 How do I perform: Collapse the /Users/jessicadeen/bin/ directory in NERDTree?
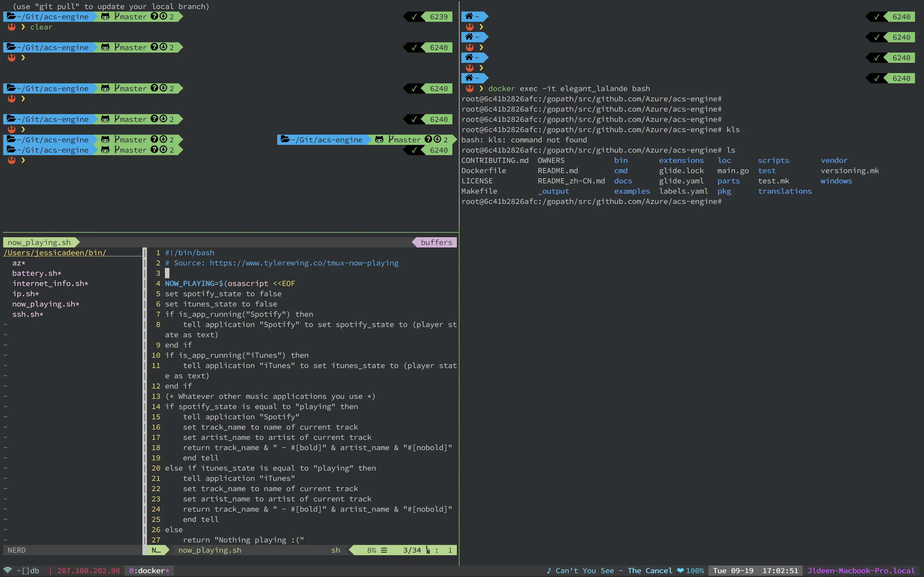[55, 253]
